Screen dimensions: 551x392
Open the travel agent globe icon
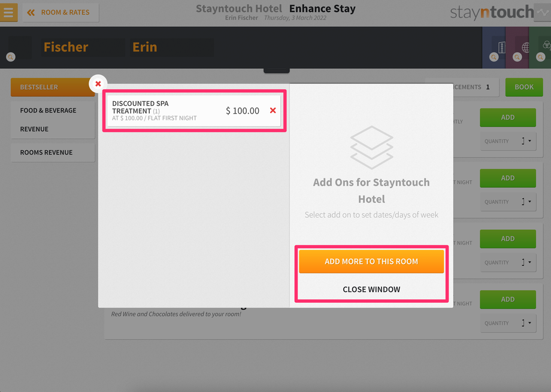coord(525,47)
